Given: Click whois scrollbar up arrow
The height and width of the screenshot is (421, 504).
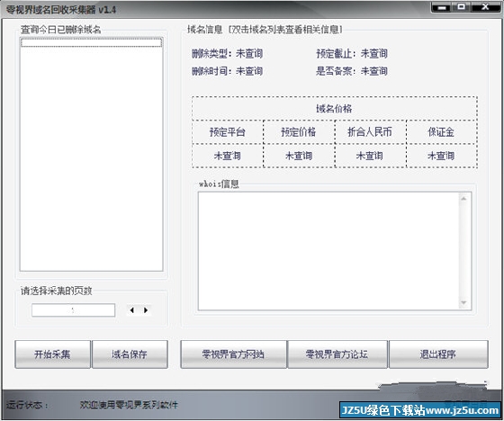Looking at the screenshot, I should [x=463, y=199].
